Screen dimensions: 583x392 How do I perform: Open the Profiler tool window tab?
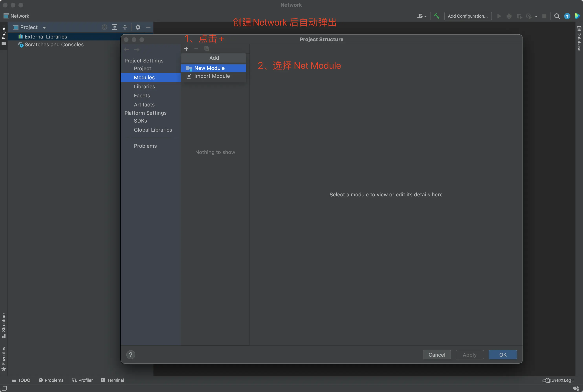pyautogui.click(x=82, y=380)
